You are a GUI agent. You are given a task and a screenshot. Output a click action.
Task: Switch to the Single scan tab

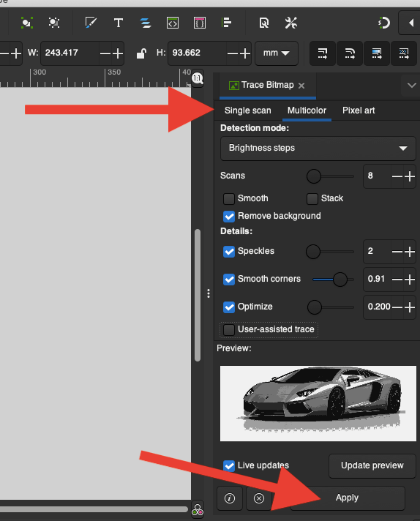tap(247, 110)
